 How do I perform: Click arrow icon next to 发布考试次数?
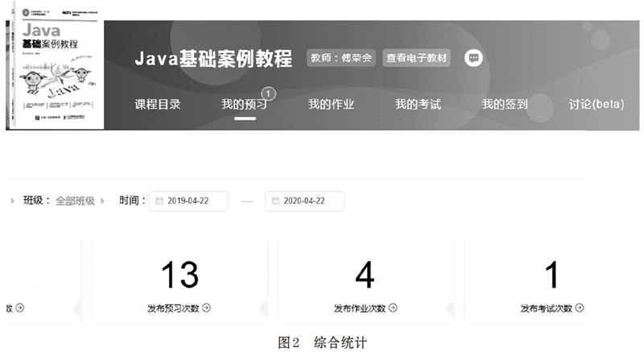580,308
